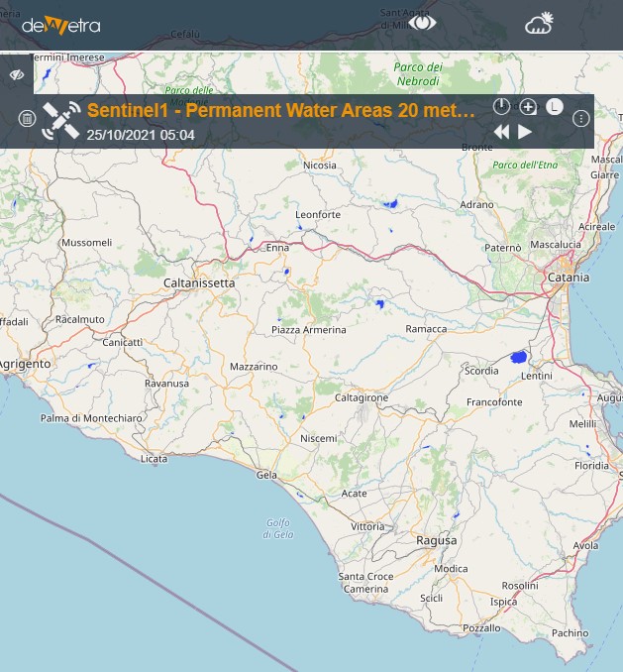Screen dimensions: 623x672
Task: Step back with the rewind button
Action: [501, 132]
